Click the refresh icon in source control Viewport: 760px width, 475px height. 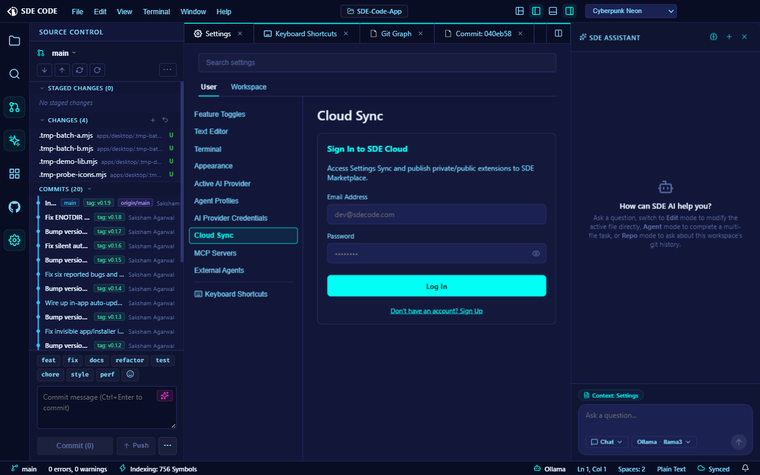pos(97,70)
